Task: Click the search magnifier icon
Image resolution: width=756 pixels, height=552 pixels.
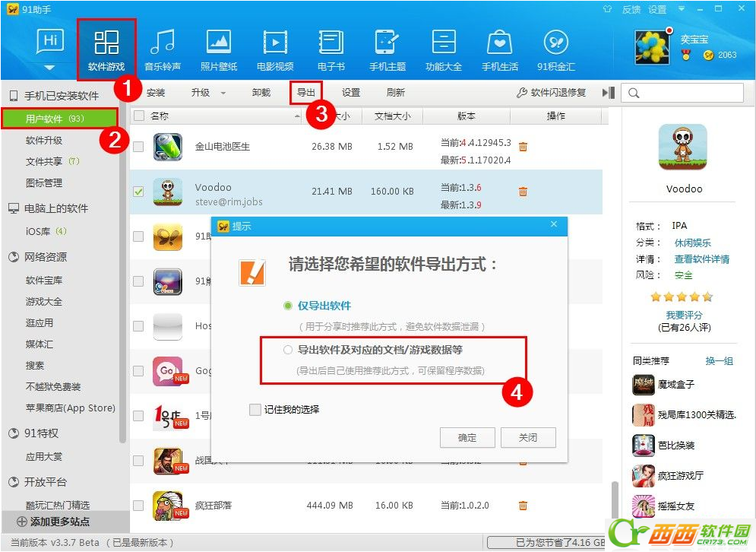Action: pos(634,93)
